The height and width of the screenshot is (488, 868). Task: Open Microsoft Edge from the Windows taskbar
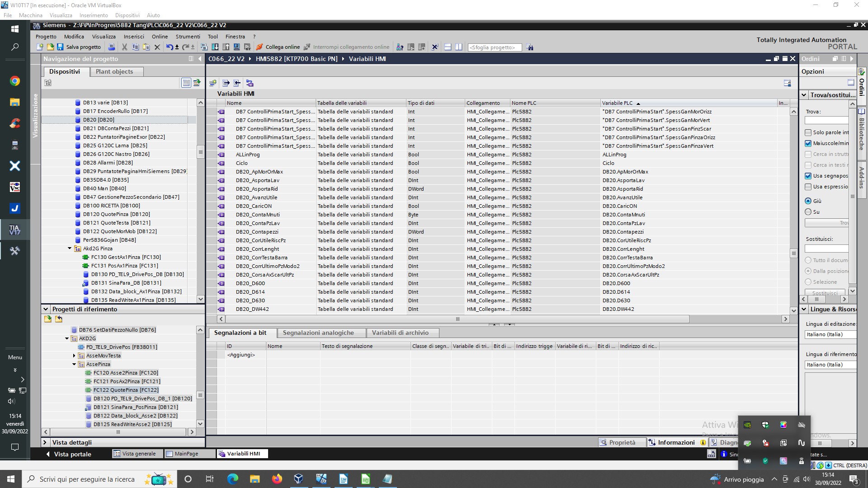[233, 479]
